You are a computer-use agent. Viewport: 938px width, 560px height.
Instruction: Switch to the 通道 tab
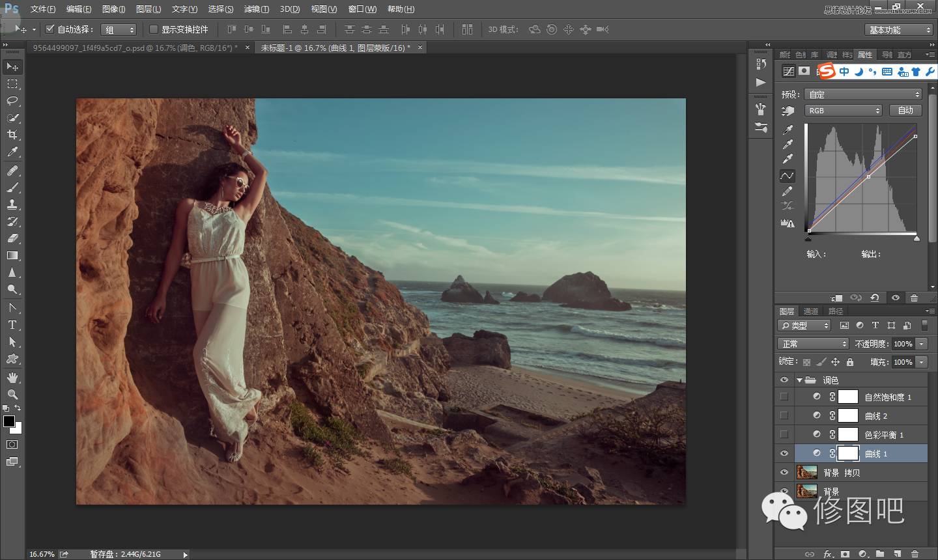(x=811, y=311)
